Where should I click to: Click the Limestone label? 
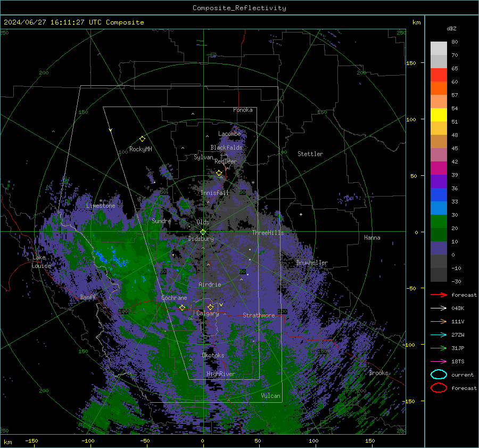(x=101, y=206)
